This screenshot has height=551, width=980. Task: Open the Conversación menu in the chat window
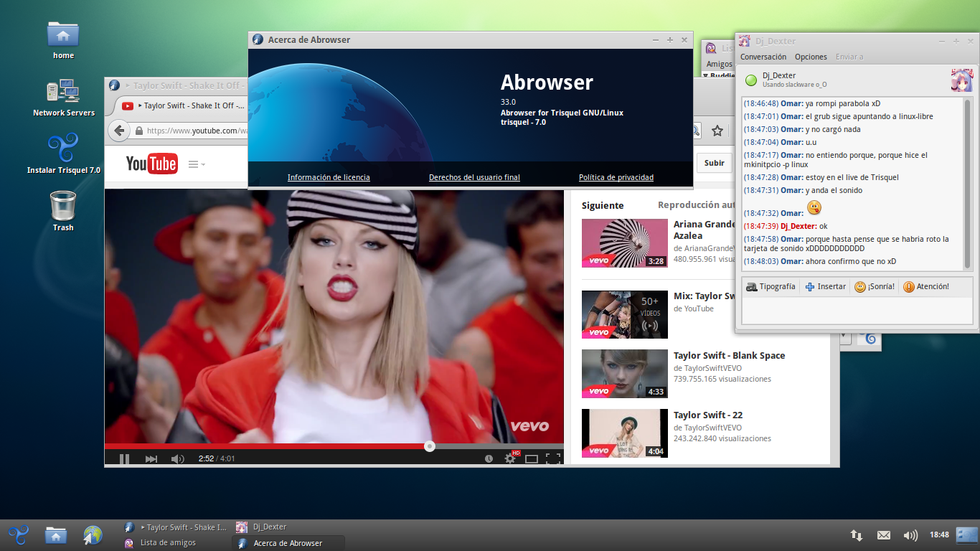[x=763, y=57]
